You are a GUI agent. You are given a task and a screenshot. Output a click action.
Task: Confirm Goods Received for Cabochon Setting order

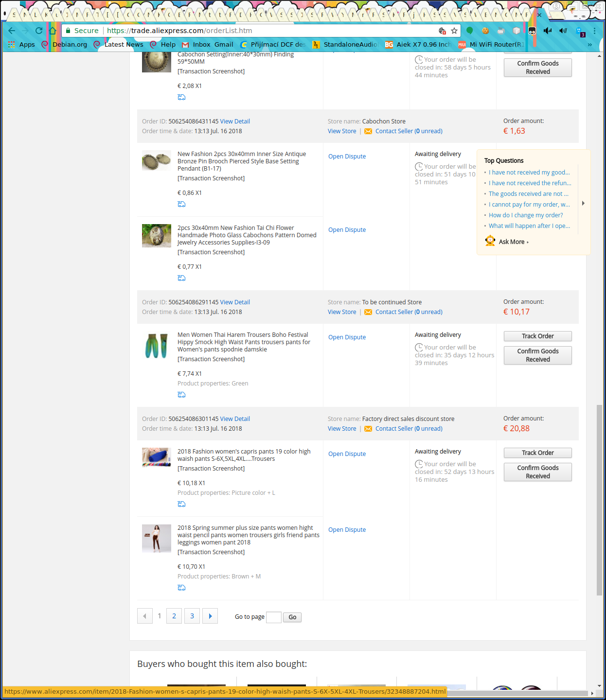pyautogui.click(x=538, y=68)
